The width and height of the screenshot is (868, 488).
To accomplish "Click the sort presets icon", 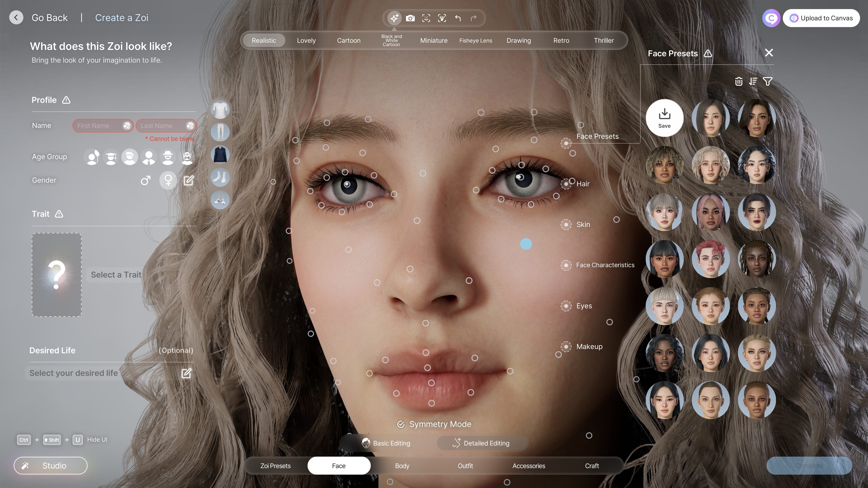I will (753, 82).
